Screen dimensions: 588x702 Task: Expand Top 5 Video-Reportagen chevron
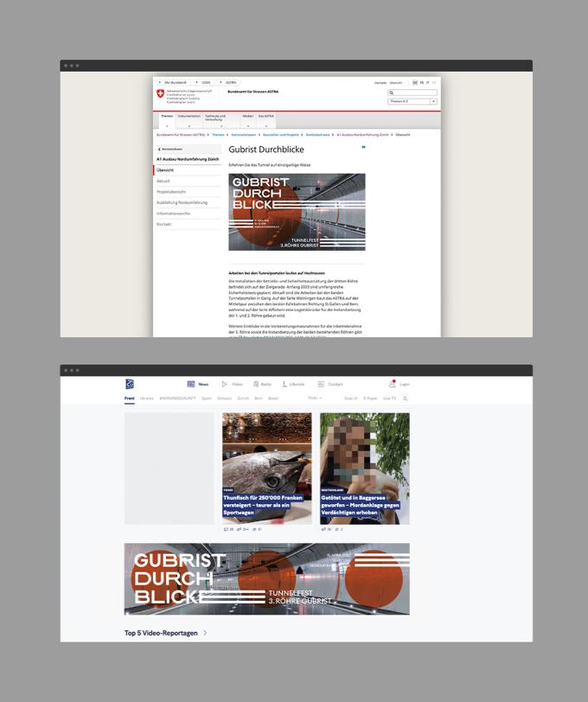tap(206, 633)
